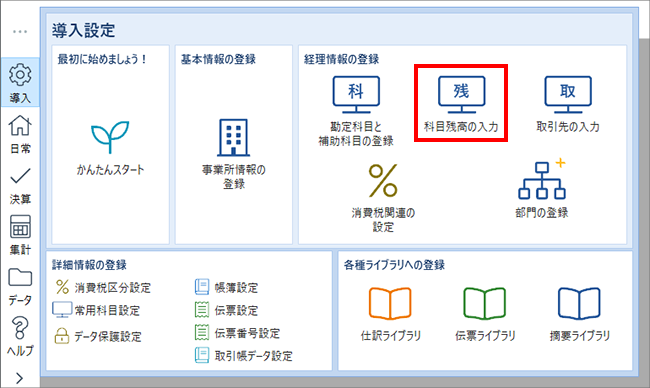Open 仕訳ライブラリ orange book icon
Screen dimensions: 650x388
390,304
